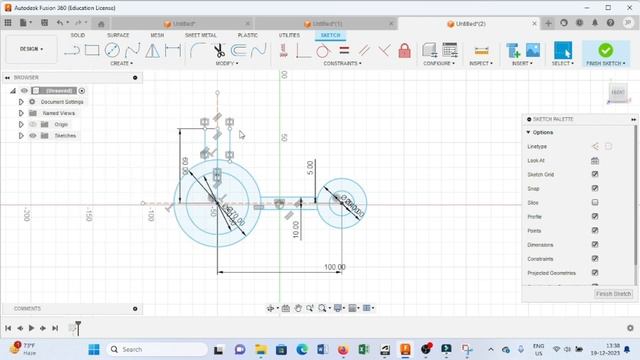
Task: Expand the Named Views tree node
Action: click(21, 113)
